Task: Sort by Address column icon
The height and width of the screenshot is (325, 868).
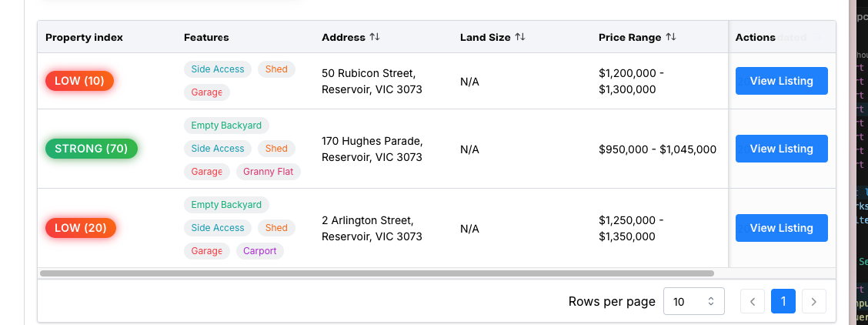Action: coord(375,37)
